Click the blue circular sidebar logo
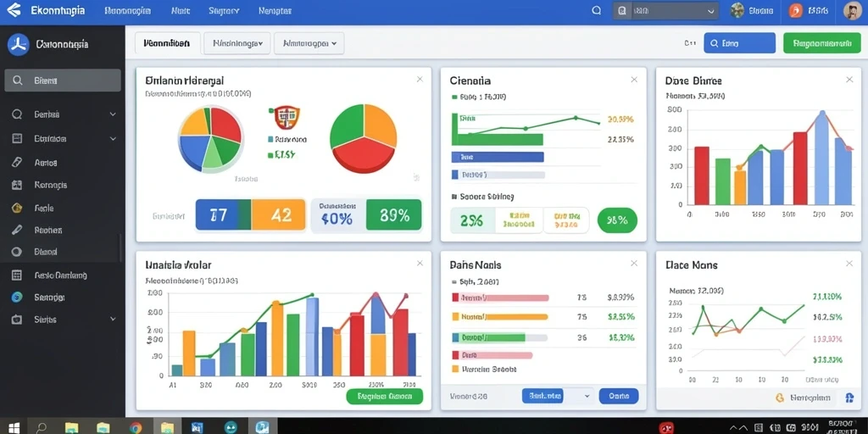This screenshot has height=434, width=868. click(19, 44)
